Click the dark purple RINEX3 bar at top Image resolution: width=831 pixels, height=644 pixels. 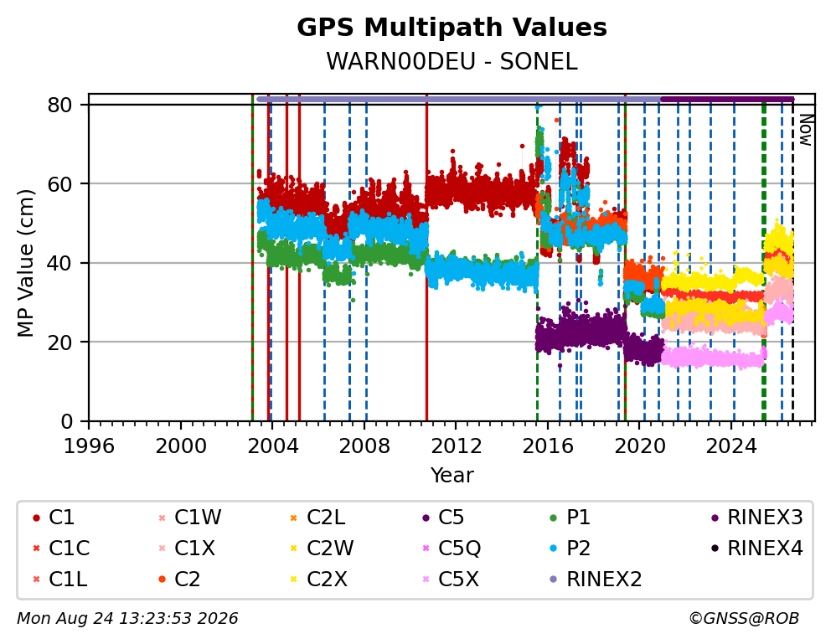click(727, 99)
